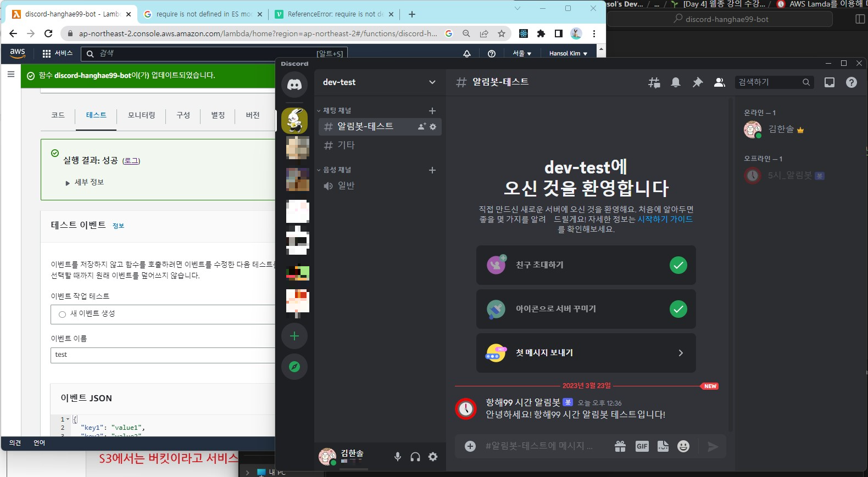Switch to 테스트 tab in Lambda
The image size is (868, 477).
coord(96,115)
